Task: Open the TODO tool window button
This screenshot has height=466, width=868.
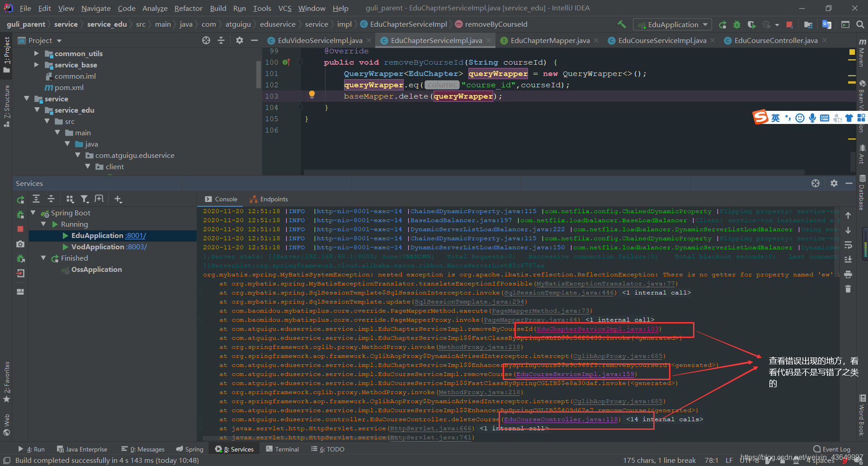Action: (328, 449)
